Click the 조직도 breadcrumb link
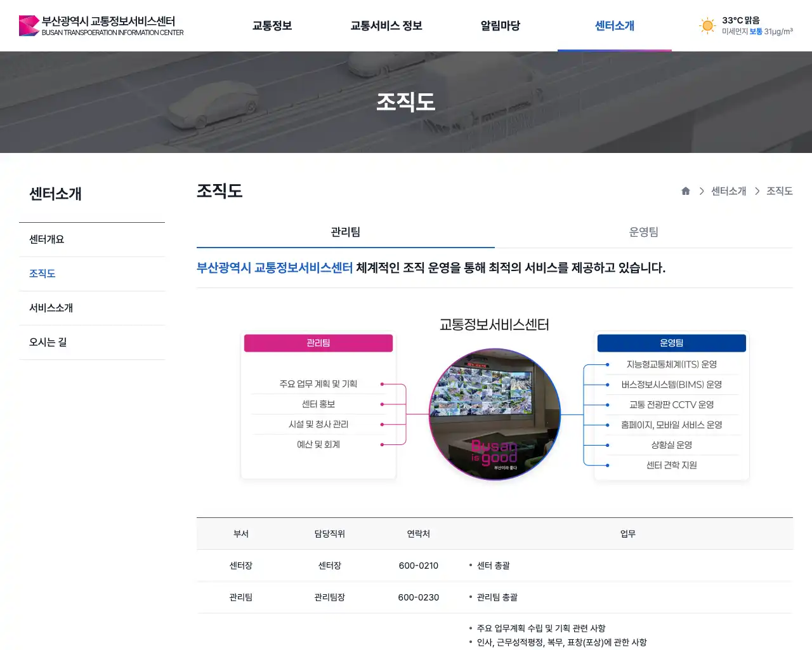 point(780,191)
